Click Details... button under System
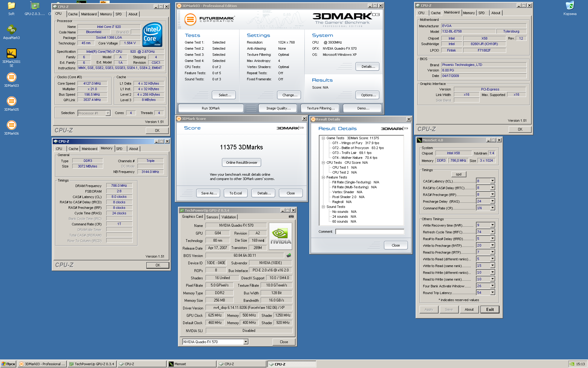 tap(368, 67)
